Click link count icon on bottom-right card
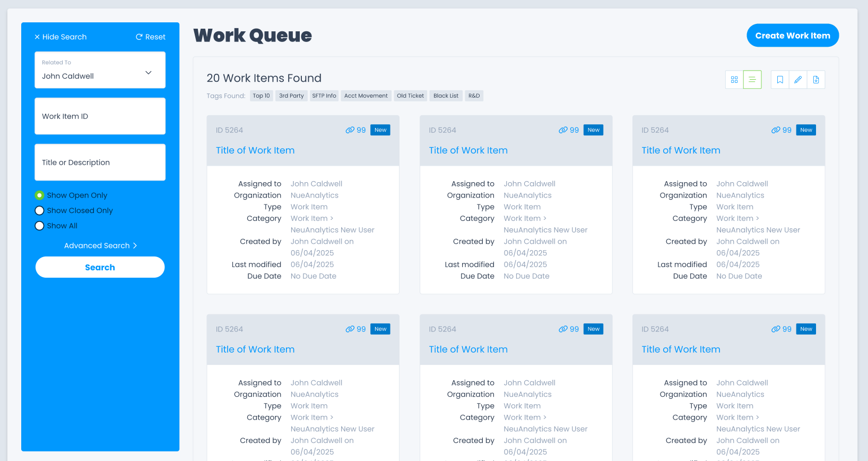The image size is (868, 461). [776, 329]
